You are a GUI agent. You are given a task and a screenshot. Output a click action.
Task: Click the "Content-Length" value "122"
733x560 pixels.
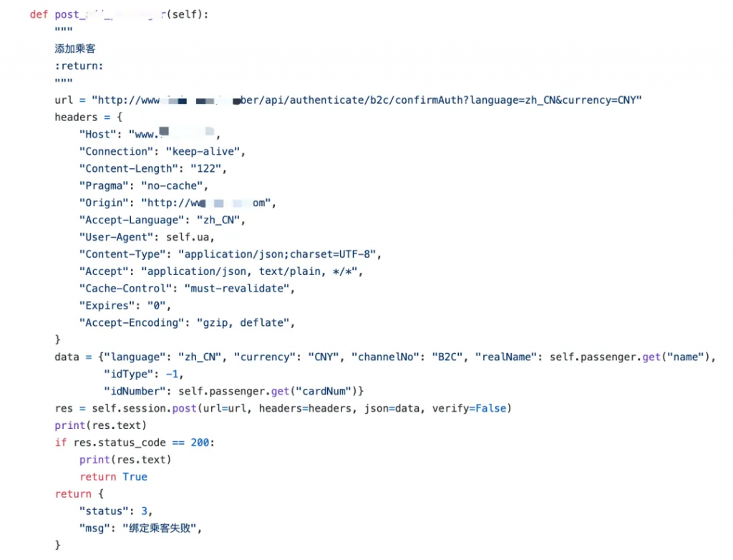point(205,169)
